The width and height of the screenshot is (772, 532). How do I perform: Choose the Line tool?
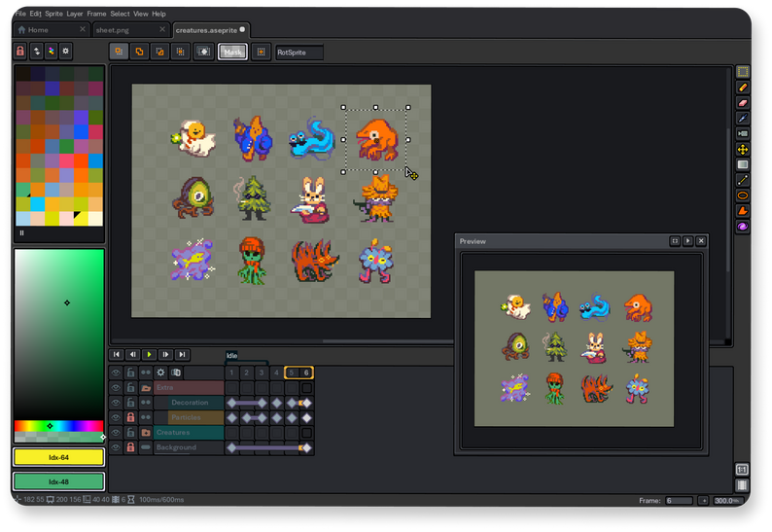click(x=743, y=180)
